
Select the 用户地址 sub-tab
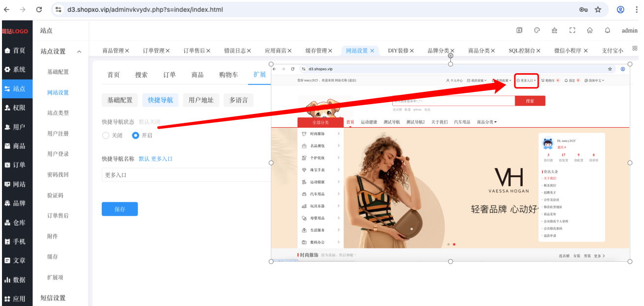tap(201, 100)
